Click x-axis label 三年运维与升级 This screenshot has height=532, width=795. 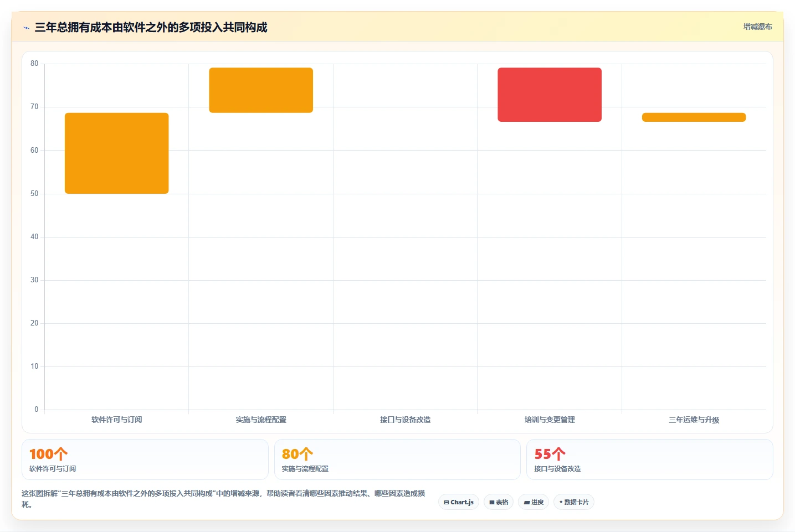pyautogui.click(x=694, y=420)
